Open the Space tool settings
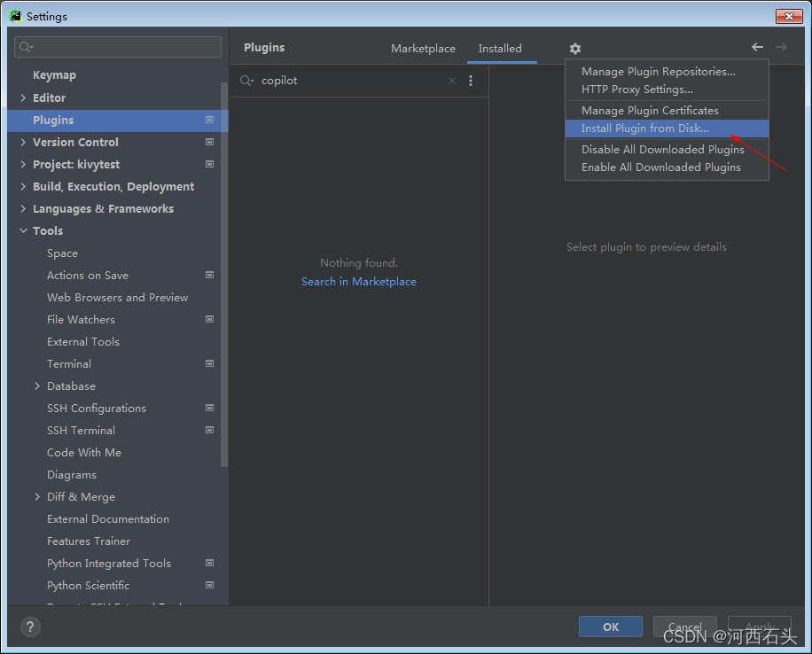Image resolution: width=812 pixels, height=654 pixels. 62,253
